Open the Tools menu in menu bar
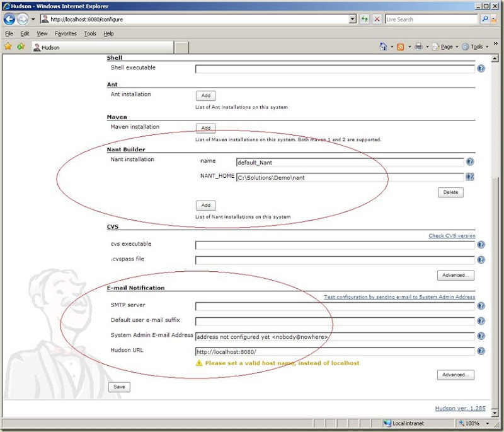Image resolution: width=504 pixels, height=432 pixels. [90, 33]
